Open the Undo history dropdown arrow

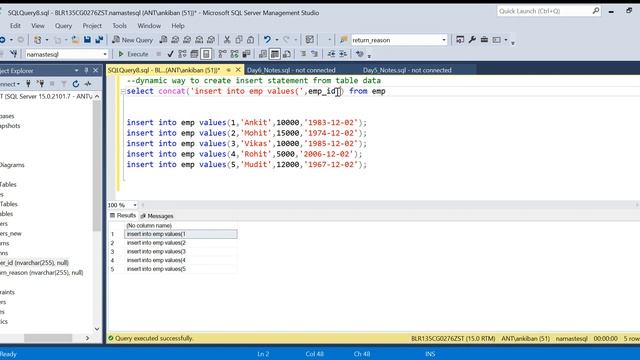276,40
